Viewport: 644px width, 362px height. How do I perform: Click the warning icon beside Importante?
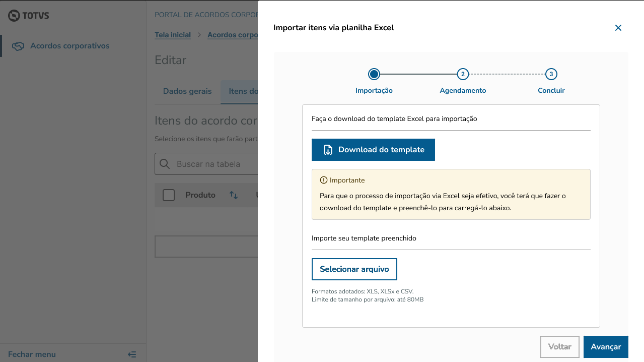pyautogui.click(x=323, y=180)
